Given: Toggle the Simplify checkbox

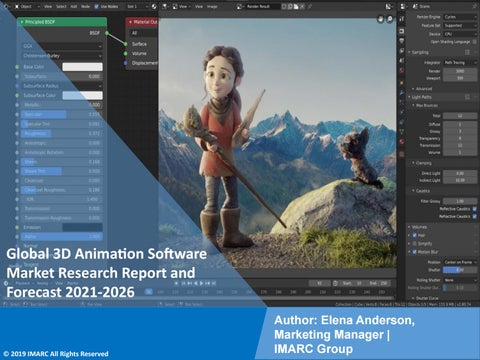Looking at the screenshot, I should coord(415,244).
